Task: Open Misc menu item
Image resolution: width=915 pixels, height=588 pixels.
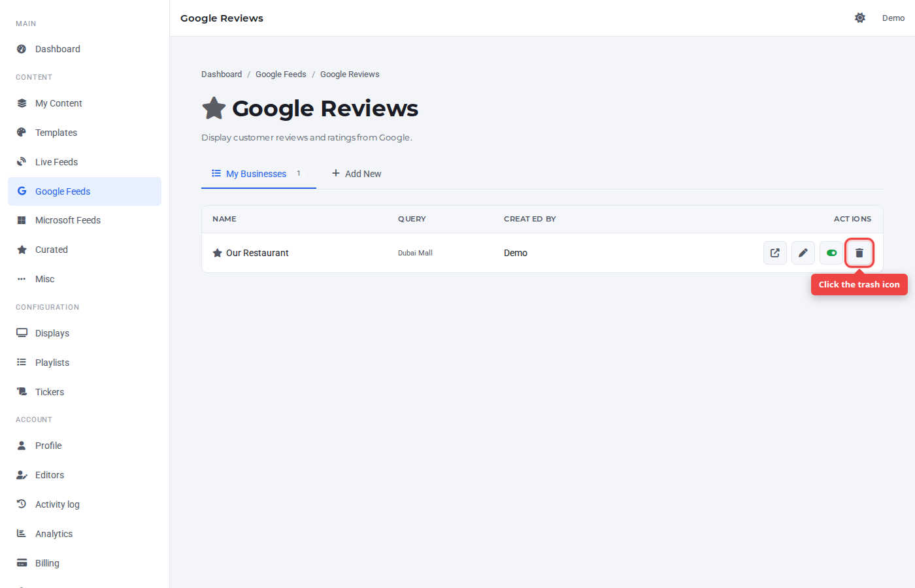Action: click(84, 279)
